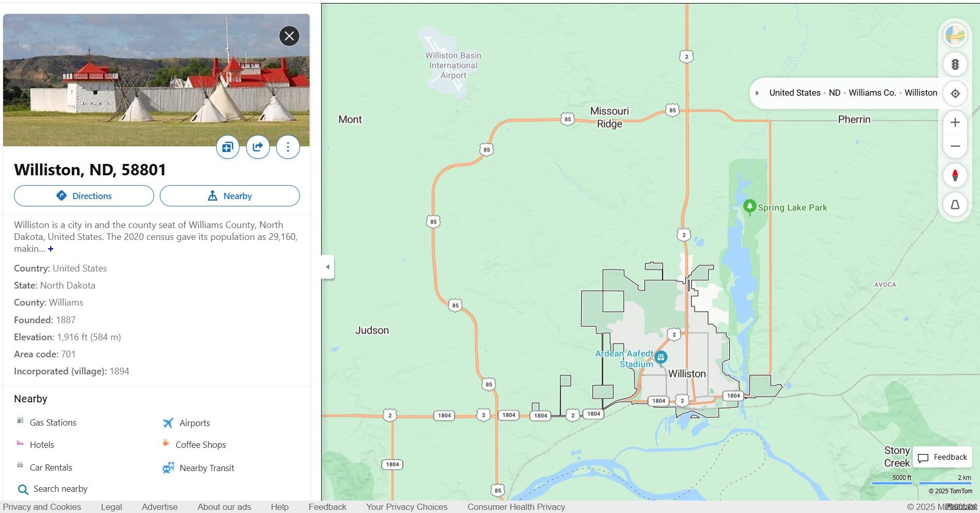Open the footer Feedback link
The width and height of the screenshot is (980, 513).
tap(327, 507)
